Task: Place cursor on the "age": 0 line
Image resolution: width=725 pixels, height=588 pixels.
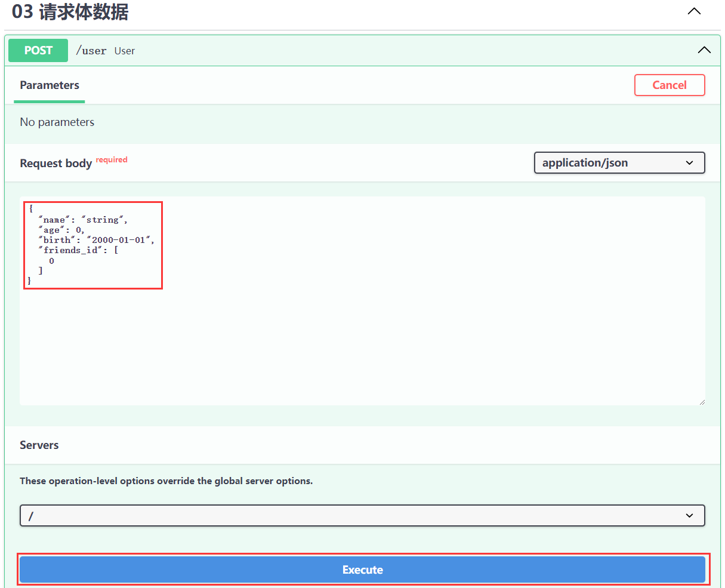Action: point(62,230)
